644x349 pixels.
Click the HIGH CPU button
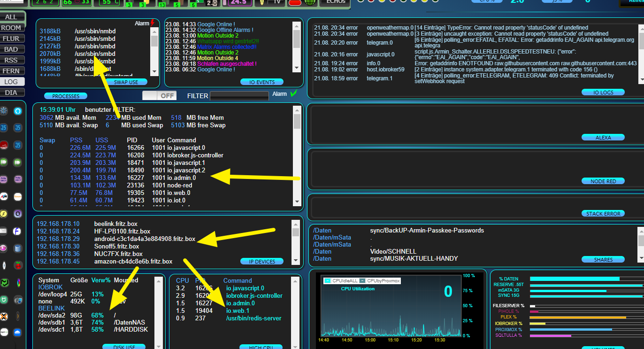coord(261,347)
